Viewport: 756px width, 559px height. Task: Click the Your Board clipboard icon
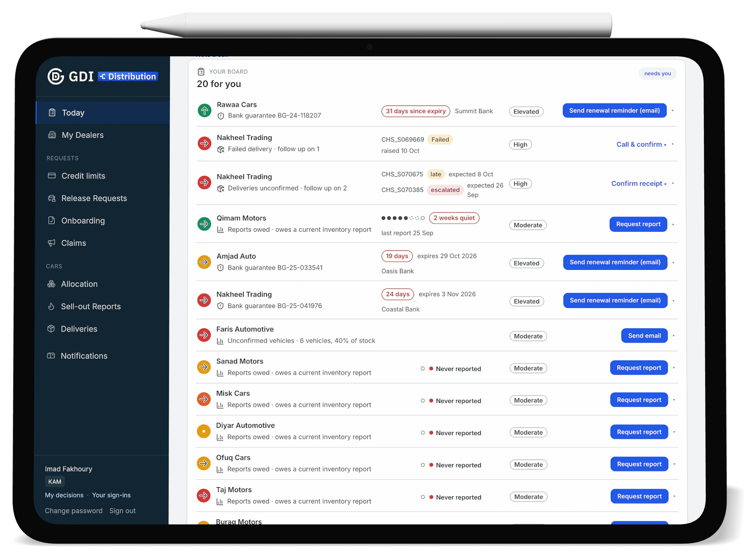point(201,71)
